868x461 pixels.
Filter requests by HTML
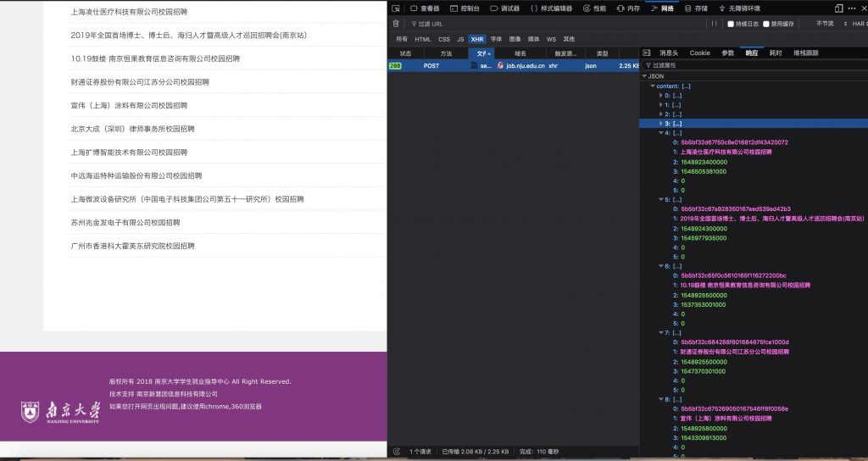[423, 39]
